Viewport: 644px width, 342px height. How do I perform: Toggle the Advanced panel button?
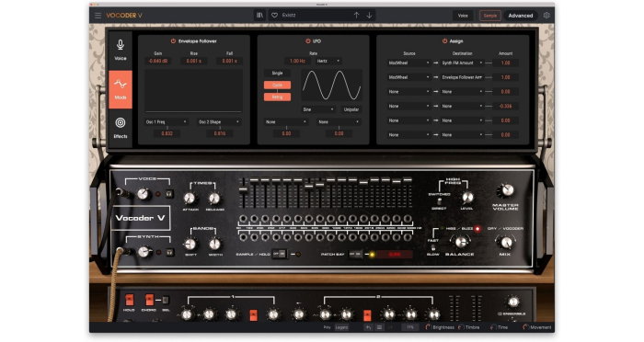[521, 16]
